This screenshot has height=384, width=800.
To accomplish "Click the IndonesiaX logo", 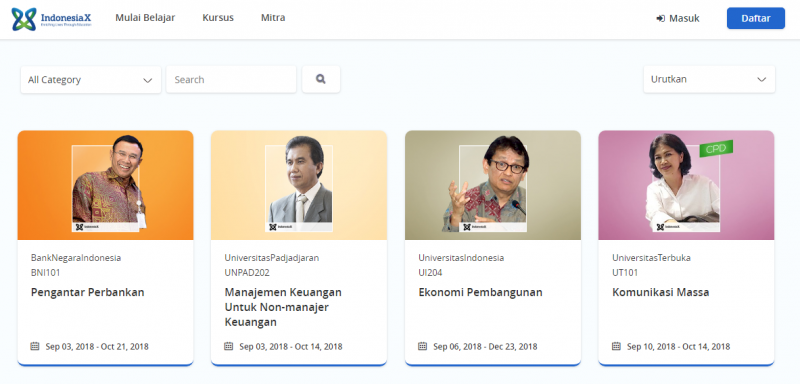I will (52, 19).
